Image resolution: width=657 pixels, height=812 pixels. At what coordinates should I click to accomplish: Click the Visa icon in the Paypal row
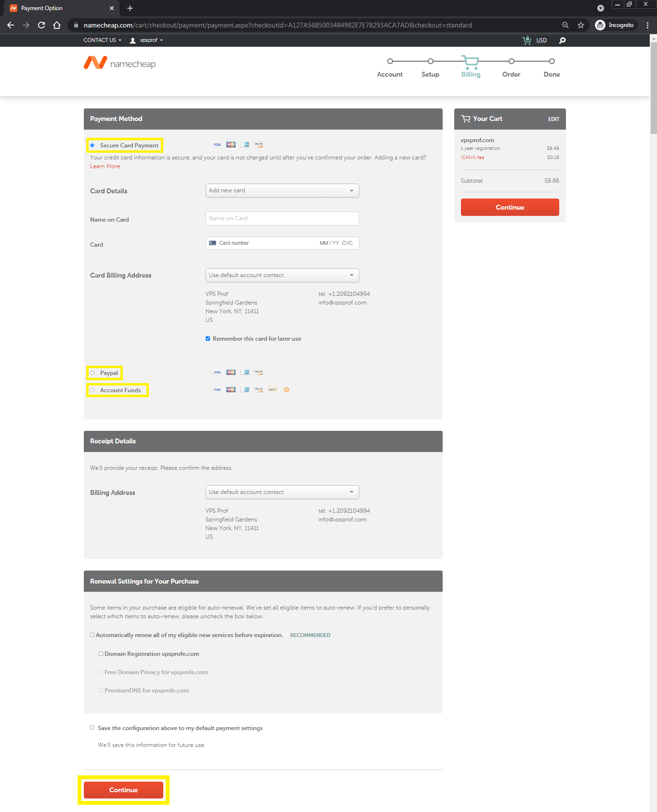pyautogui.click(x=217, y=372)
